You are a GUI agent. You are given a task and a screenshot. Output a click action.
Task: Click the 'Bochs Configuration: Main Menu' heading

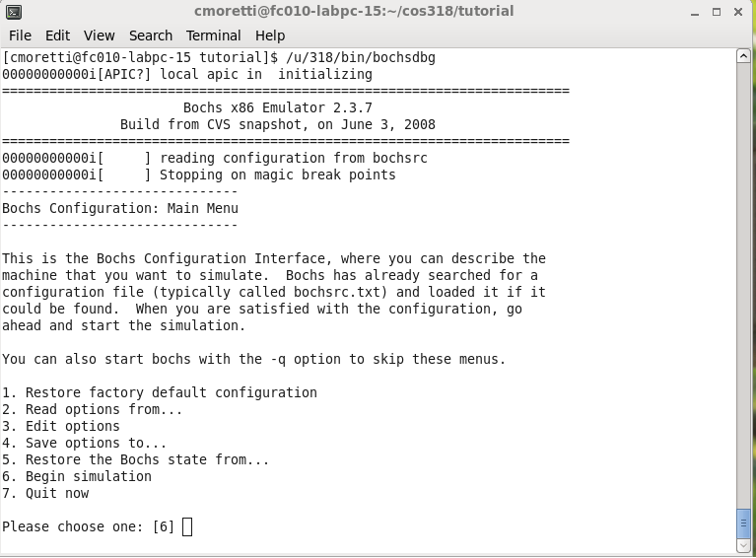pyautogui.click(x=120, y=208)
